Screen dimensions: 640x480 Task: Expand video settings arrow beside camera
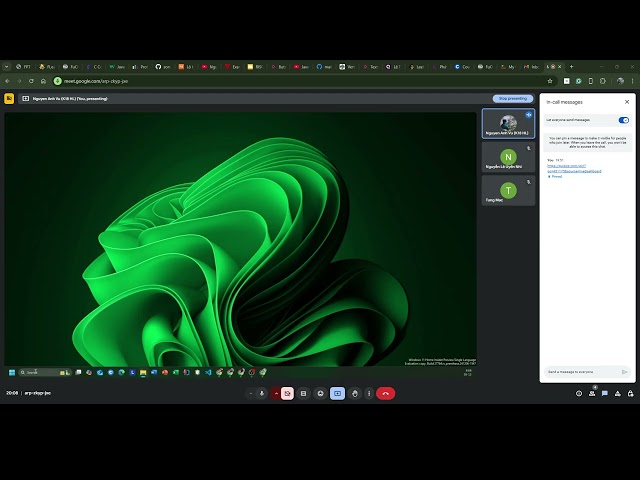coord(276,393)
